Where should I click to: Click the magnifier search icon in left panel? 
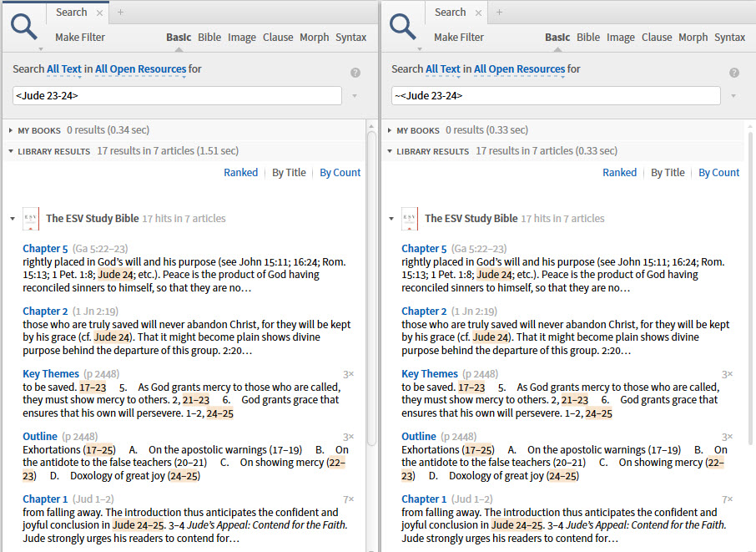click(23, 27)
